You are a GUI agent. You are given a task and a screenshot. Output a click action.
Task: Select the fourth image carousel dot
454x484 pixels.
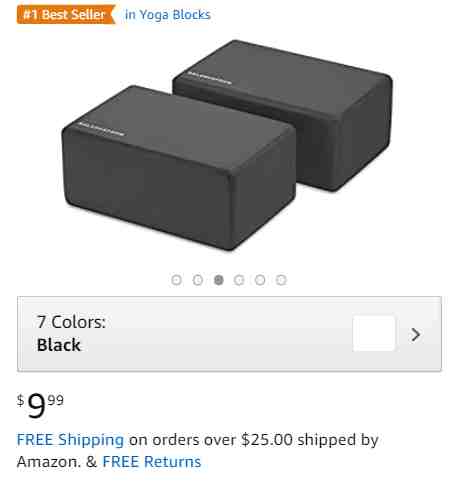coord(239,280)
